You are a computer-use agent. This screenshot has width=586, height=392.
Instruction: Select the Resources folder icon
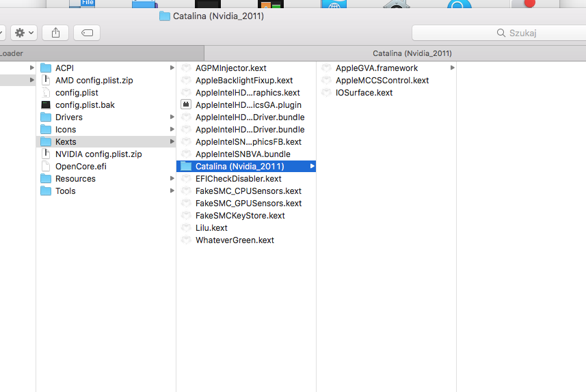[x=46, y=179]
